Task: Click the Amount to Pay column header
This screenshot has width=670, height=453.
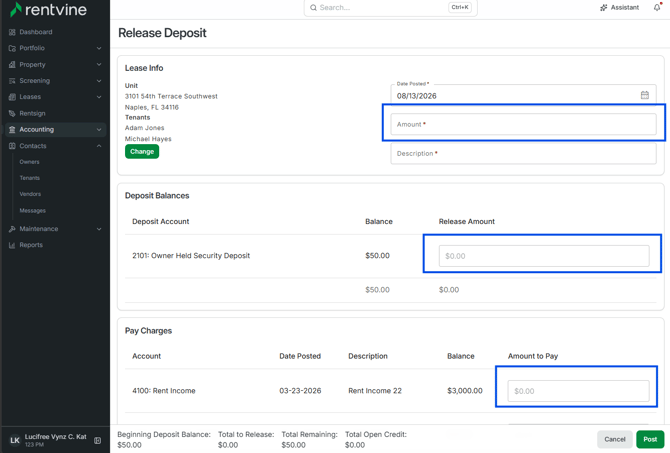Action: pyautogui.click(x=533, y=356)
